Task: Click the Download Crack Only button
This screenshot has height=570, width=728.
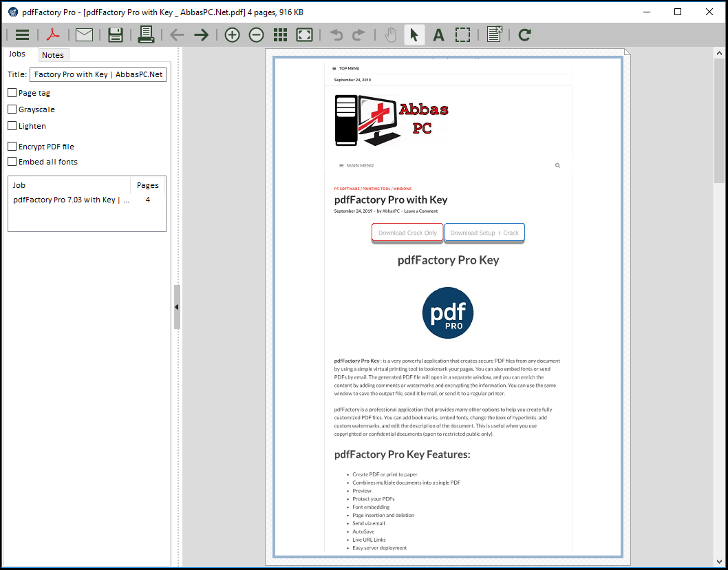Action: [x=407, y=233]
